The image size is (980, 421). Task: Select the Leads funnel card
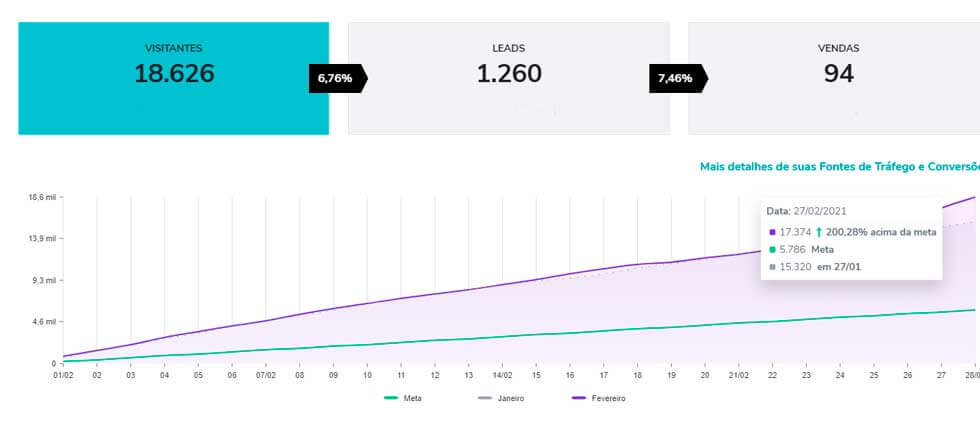(x=508, y=78)
